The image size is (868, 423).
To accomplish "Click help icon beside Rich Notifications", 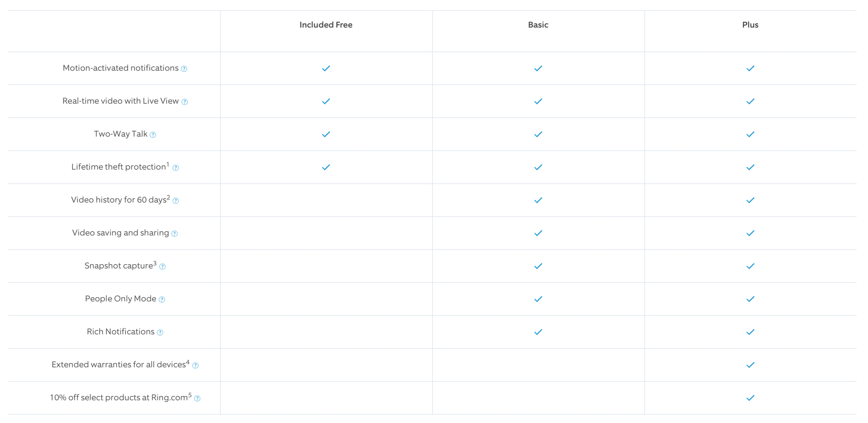I will pyautogui.click(x=160, y=333).
